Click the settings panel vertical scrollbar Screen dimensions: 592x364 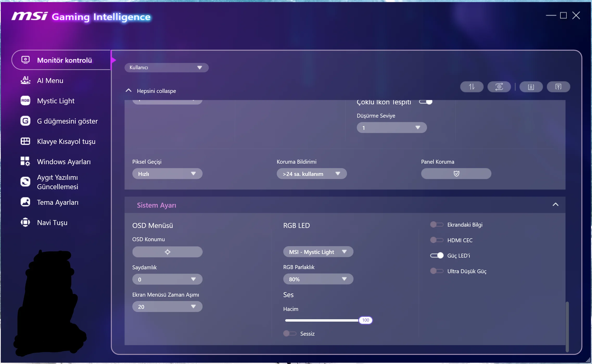[x=567, y=327]
